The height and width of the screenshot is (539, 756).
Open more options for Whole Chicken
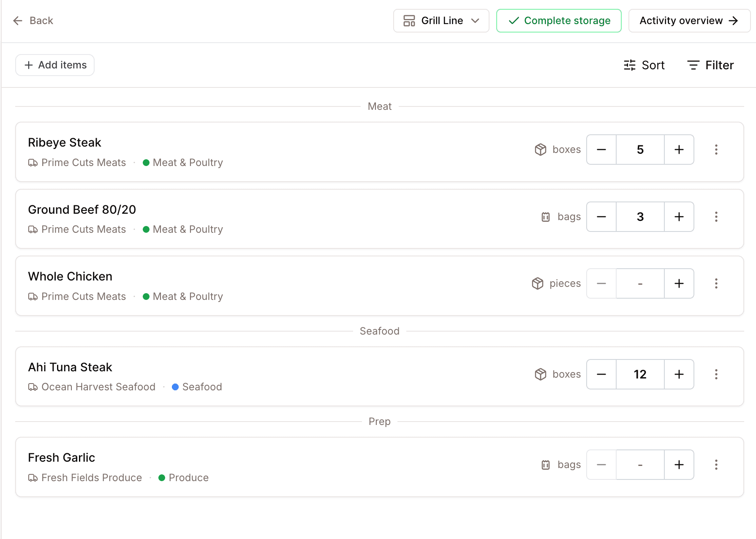716,283
